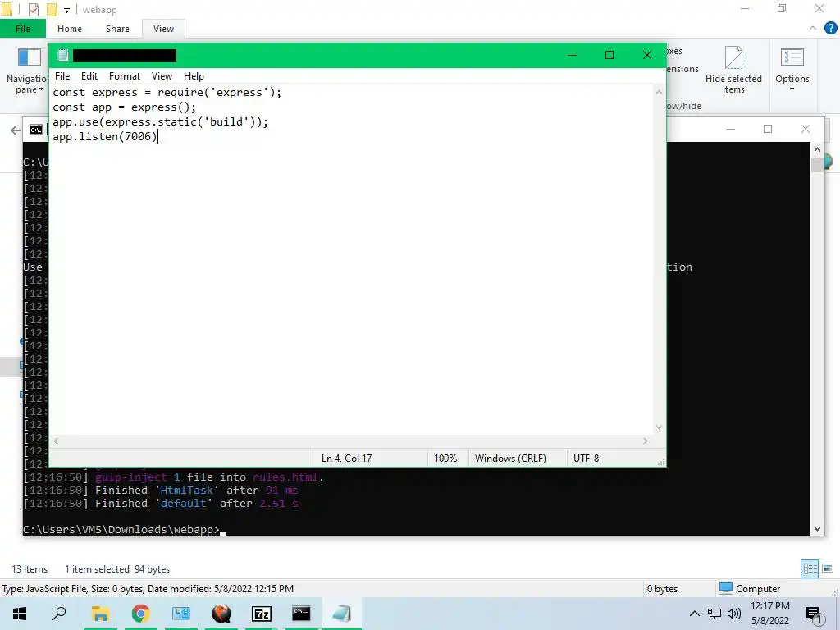The width and height of the screenshot is (840, 630).
Task: Open the Notepad View menu
Action: point(162,76)
